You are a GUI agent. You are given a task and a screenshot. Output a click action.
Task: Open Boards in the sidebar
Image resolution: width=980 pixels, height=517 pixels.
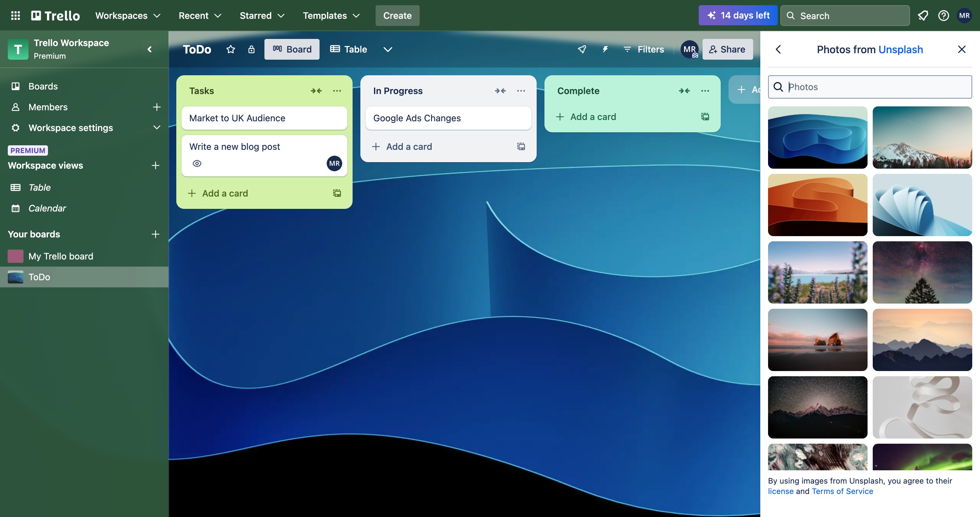[84, 86]
